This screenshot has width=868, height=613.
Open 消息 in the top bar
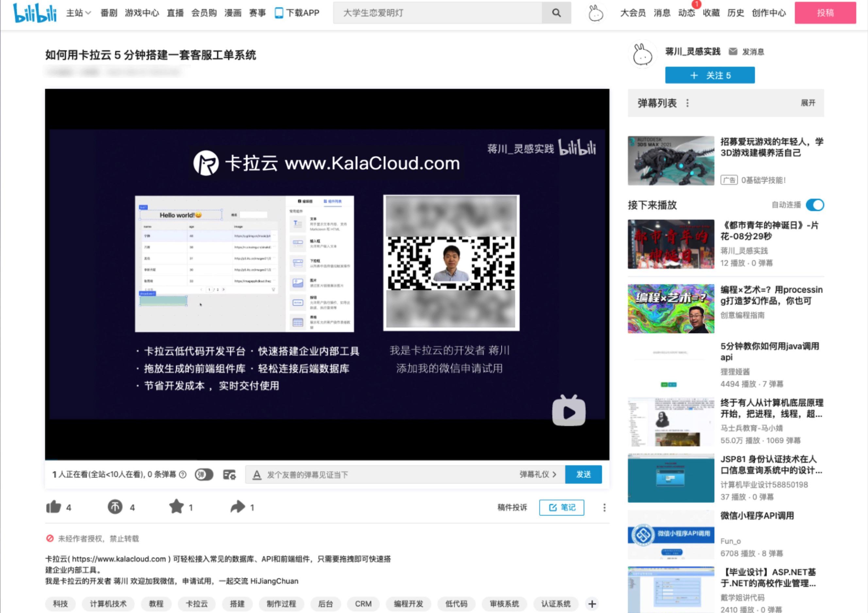tap(662, 13)
